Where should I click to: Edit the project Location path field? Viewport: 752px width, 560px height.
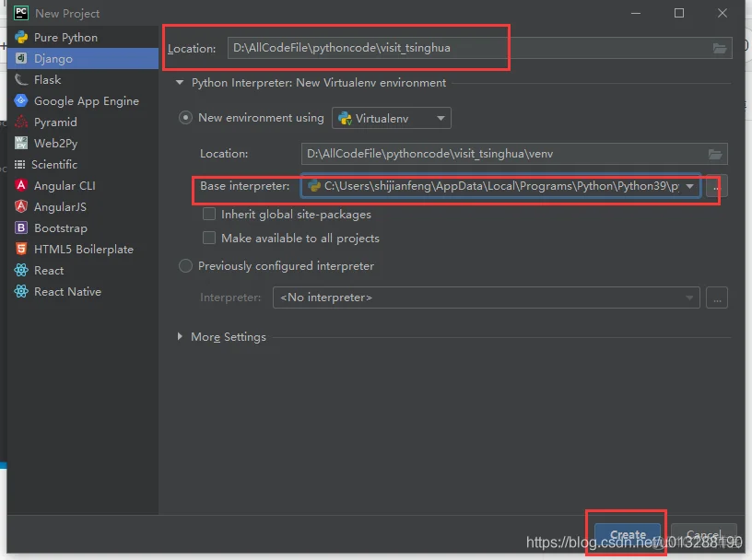(x=479, y=48)
